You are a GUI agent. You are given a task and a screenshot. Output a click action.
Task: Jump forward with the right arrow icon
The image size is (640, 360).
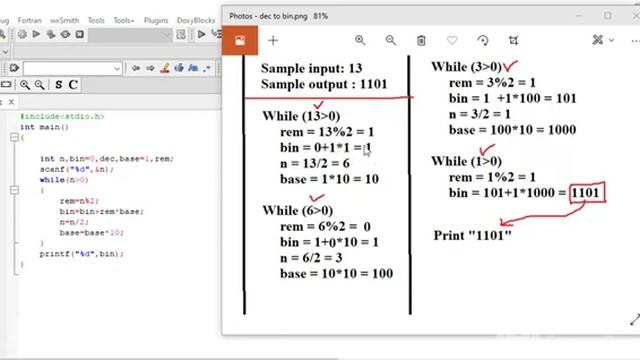tap(150, 68)
